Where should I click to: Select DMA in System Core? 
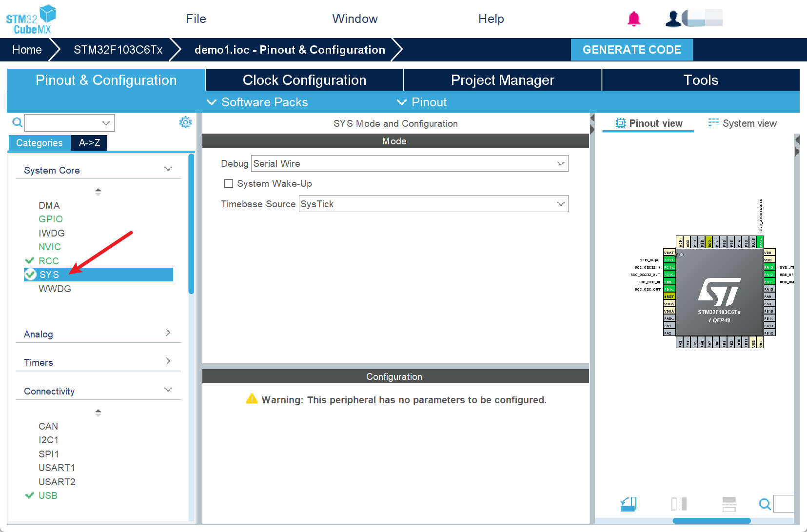(x=49, y=205)
